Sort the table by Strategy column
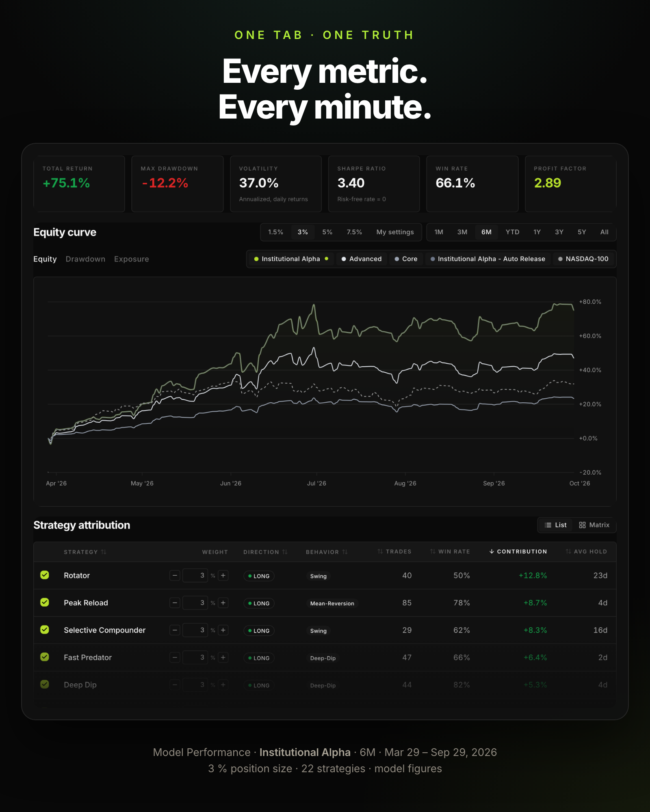 point(85,552)
